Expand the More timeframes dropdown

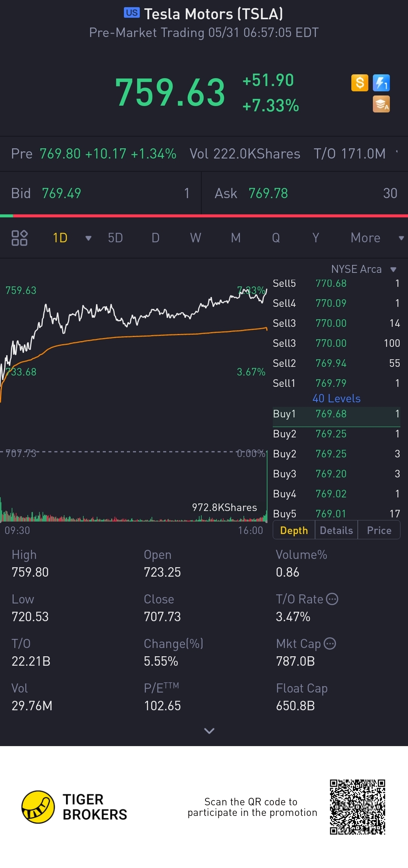[x=401, y=238]
